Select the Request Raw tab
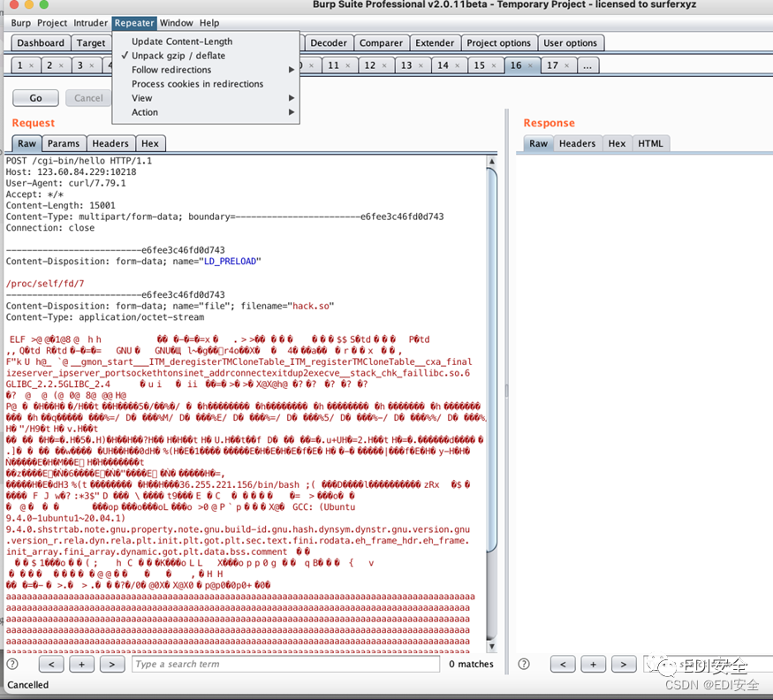The height and width of the screenshot is (700, 773). [x=27, y=143]
